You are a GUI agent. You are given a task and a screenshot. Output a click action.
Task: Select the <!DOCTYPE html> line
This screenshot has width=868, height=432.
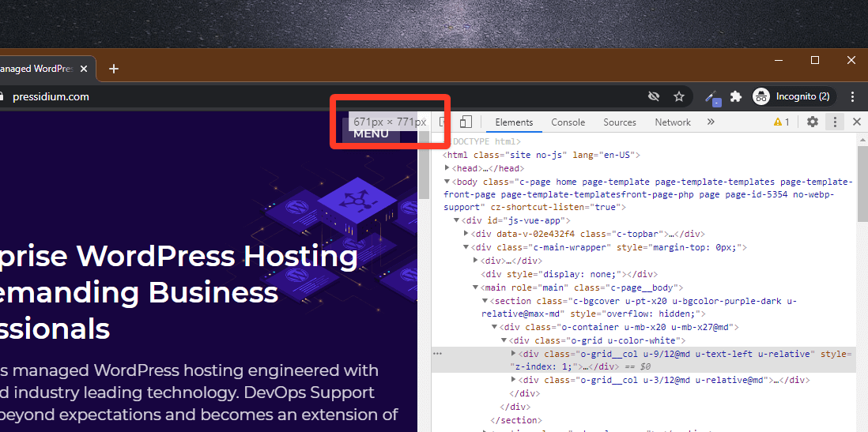(x=481, y=142)
